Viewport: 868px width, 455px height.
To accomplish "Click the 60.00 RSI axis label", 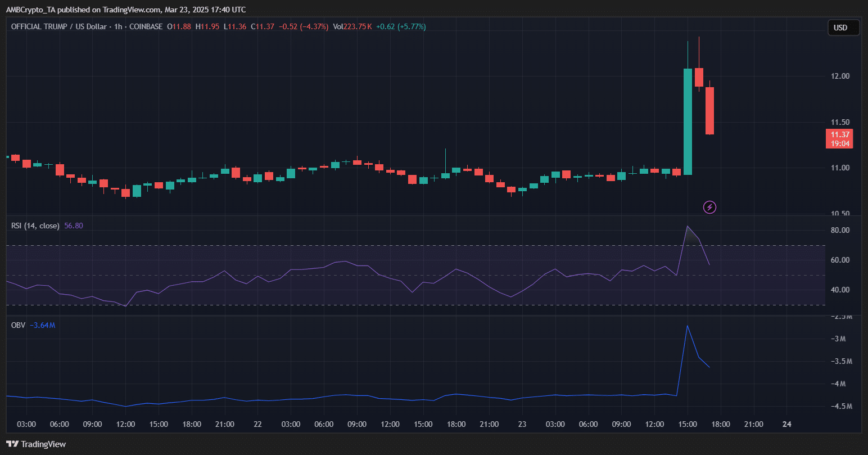I will pos(840,260).
